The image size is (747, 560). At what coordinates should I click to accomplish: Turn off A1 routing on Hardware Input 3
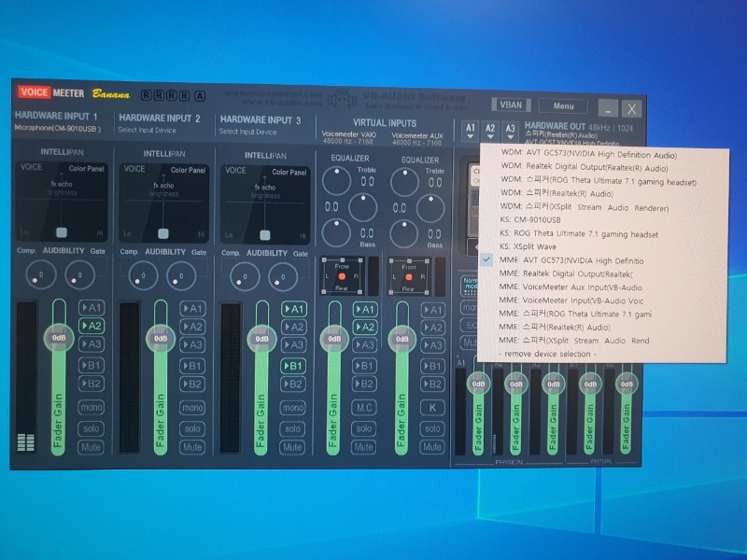293,309
